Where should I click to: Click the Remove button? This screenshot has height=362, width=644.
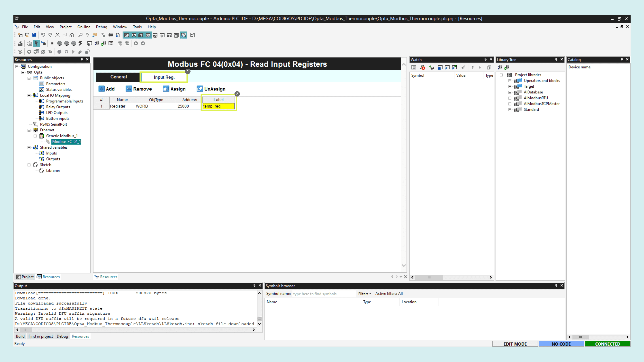[x=139, y=89]
